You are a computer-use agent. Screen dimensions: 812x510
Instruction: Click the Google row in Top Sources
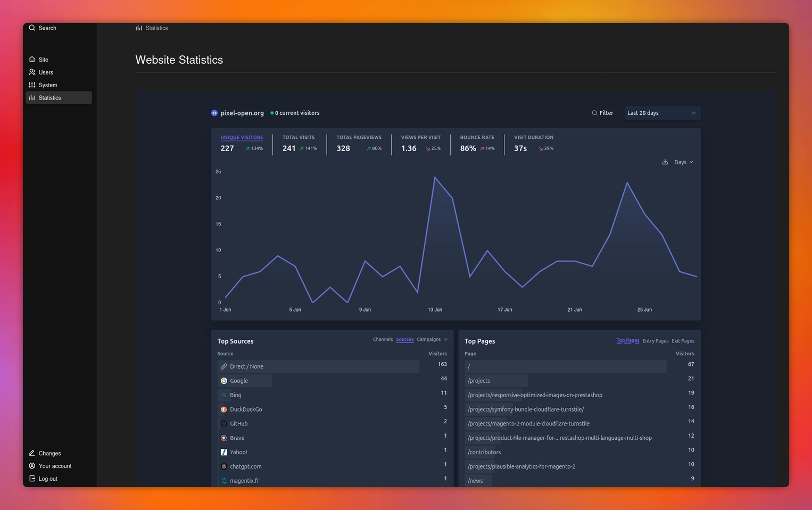coord(239,381)
